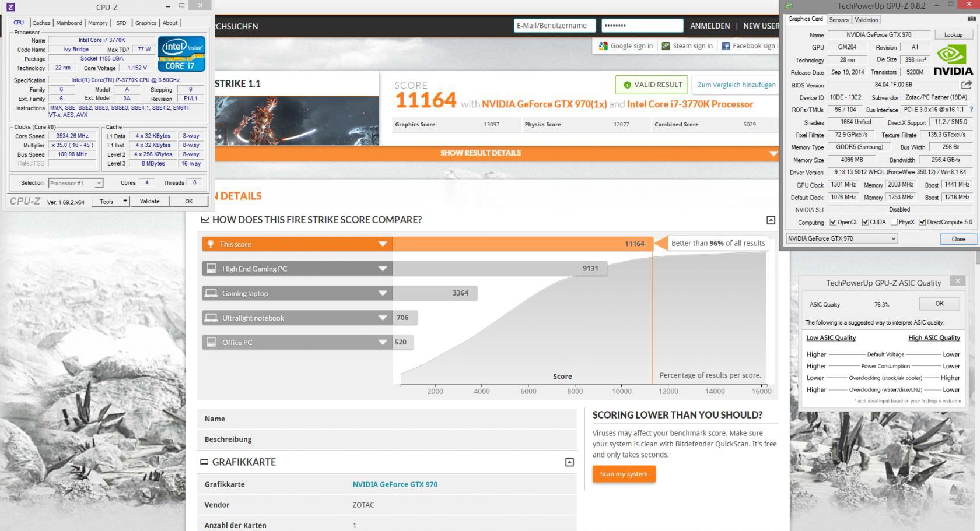The image size is (980, 531).
Task: Click the GPU-Z screenshot camera icon
Action: click(x=971, y=19)
